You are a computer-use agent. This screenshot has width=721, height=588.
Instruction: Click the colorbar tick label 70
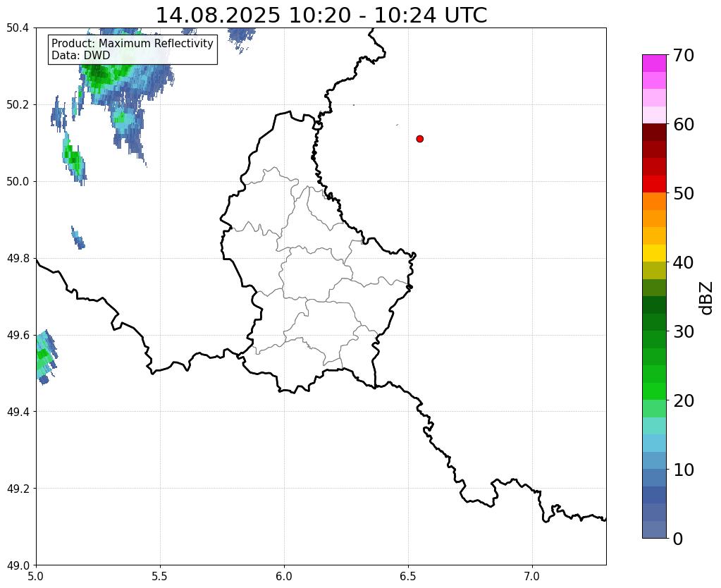[684, 55]
